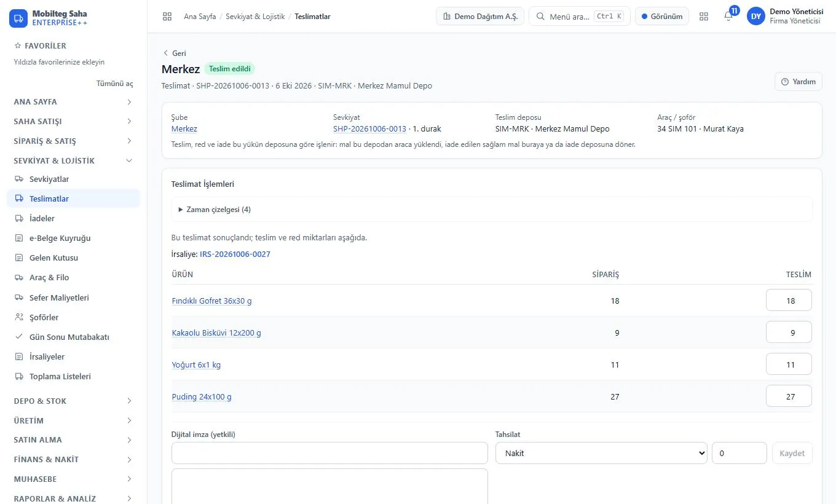
Task: Click the Teslim quantity field for Puding
Action: click(789, 396)
